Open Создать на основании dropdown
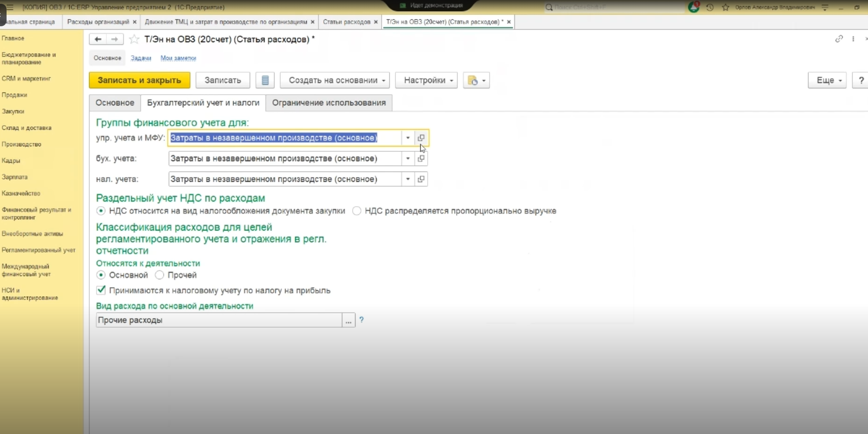Image resolution: width=868 pixels, height=434 pixels. [335, 80]
